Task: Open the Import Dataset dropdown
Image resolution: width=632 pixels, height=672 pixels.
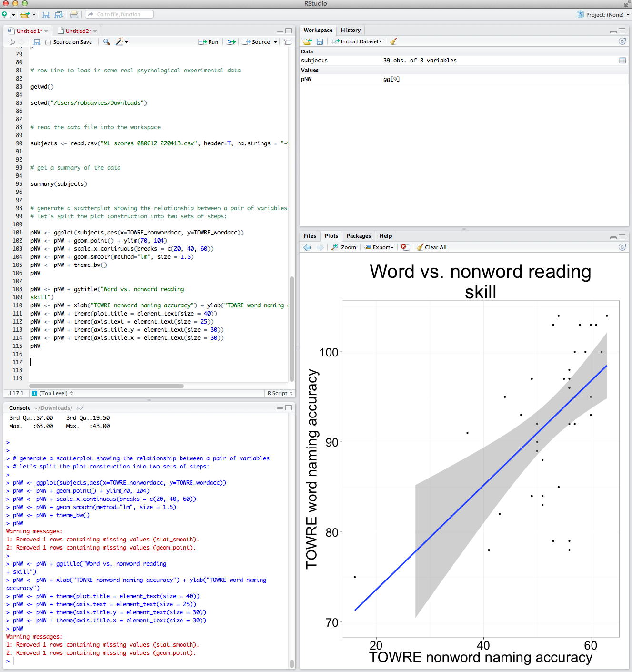Action: click(x=357, y=41)
